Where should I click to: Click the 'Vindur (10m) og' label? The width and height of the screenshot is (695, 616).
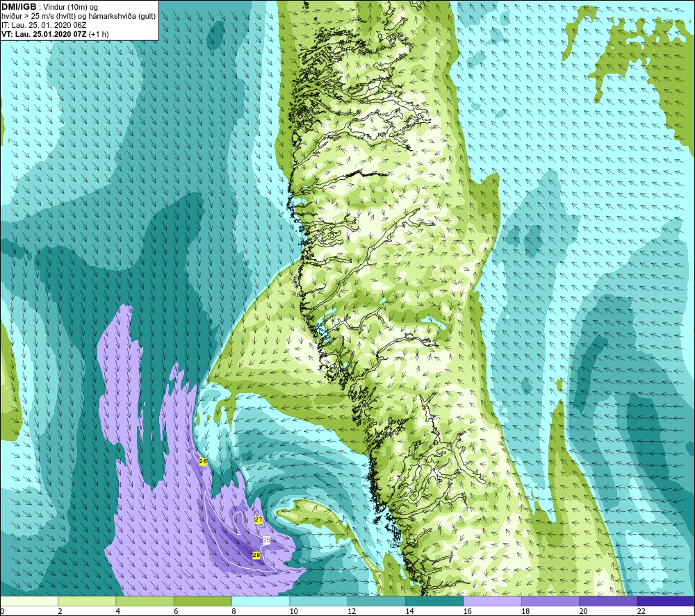[70, 8]
